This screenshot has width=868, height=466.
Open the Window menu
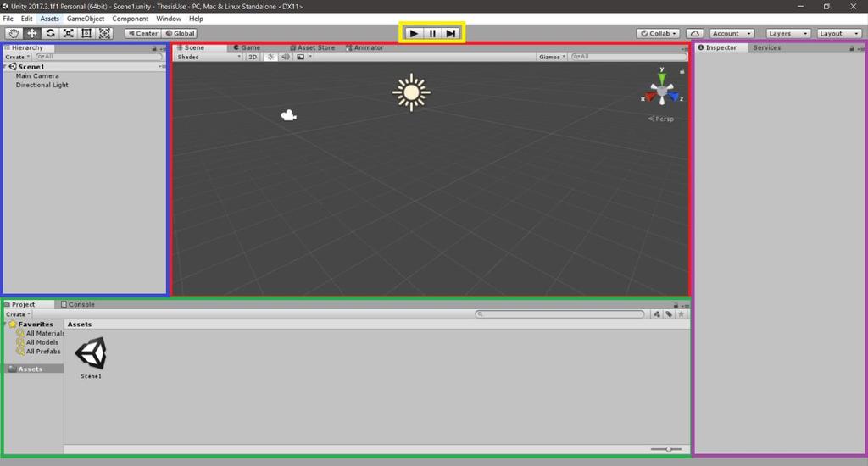[169, 19]
